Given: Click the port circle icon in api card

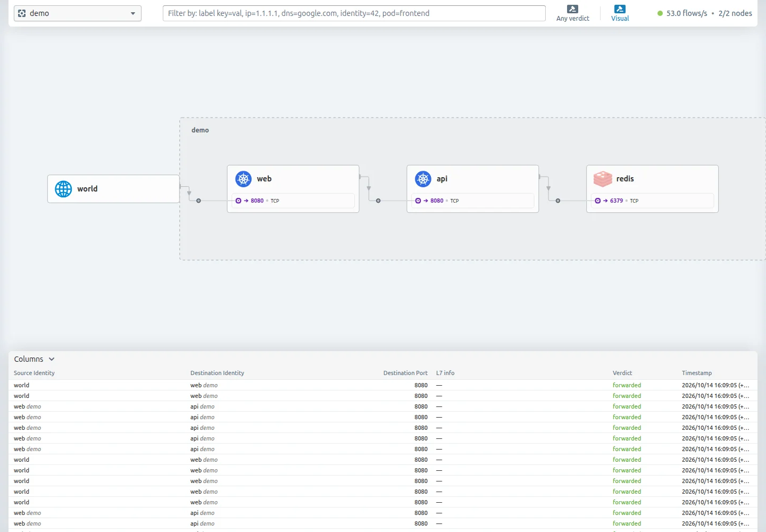Looking at the screenshot, I should click(x=418, y=201).
